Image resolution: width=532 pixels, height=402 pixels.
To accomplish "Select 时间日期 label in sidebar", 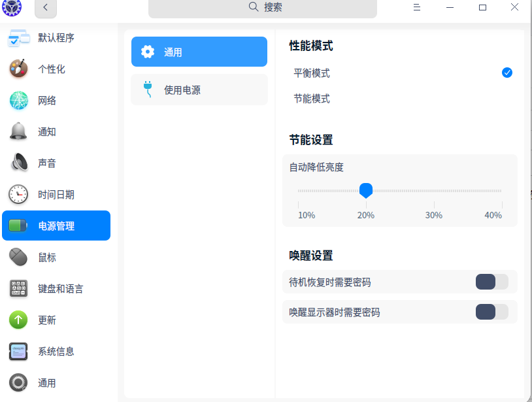I will tap(56, 194).
